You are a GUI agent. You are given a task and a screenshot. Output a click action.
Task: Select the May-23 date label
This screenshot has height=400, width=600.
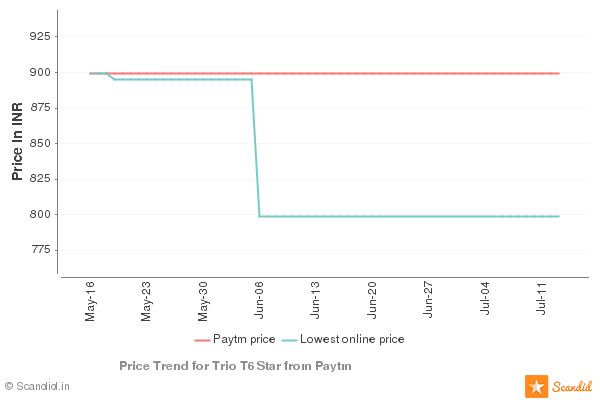click(147, 301)
